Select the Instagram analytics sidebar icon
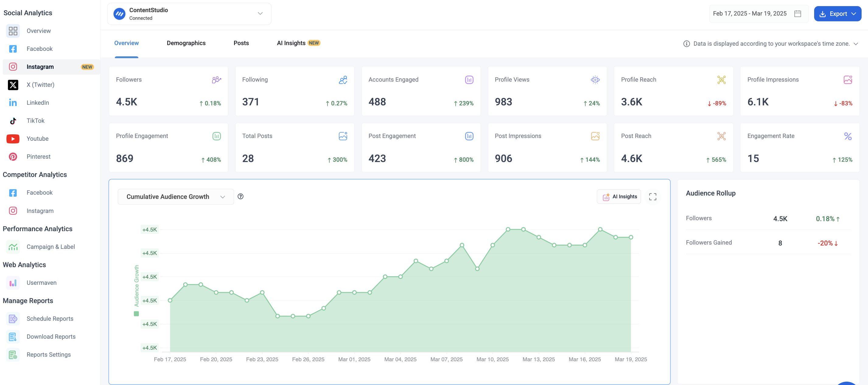 13,67
